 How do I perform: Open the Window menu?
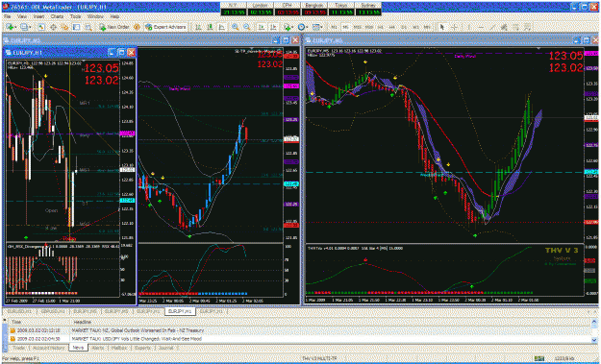[95, 17]
